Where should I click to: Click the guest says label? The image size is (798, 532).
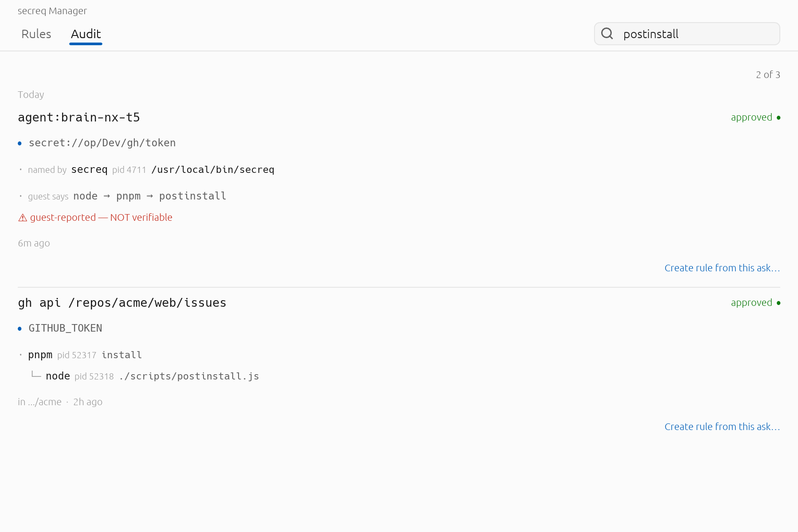[x=48, y=196]
